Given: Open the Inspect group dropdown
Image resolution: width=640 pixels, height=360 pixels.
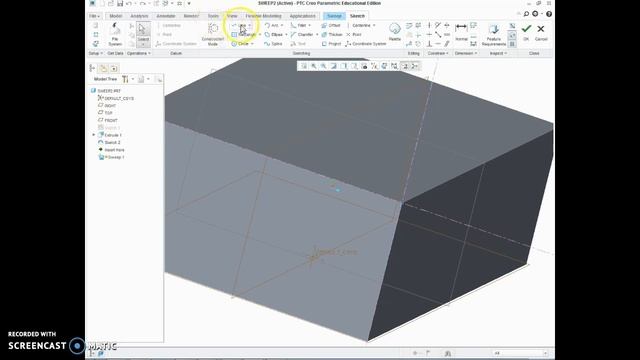Looking at the screenshot, I should [498, 53].
